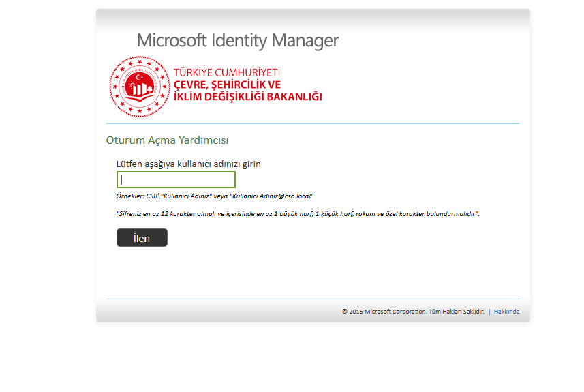The width and height of the screenshot is (584, 392).
Task: Click the Oturum Açma Yardımcısı heading
Action: (167, 140)
